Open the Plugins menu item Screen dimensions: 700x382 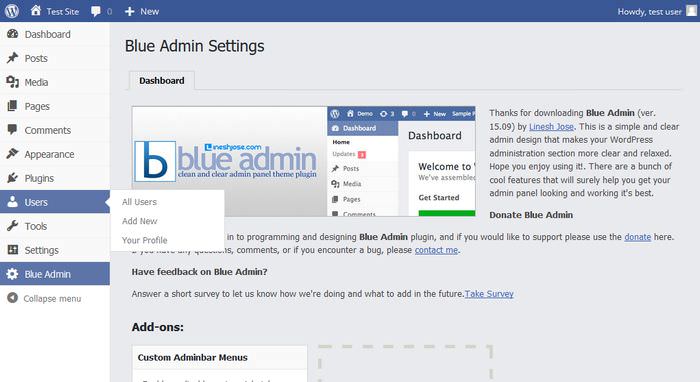click(55, 179)
